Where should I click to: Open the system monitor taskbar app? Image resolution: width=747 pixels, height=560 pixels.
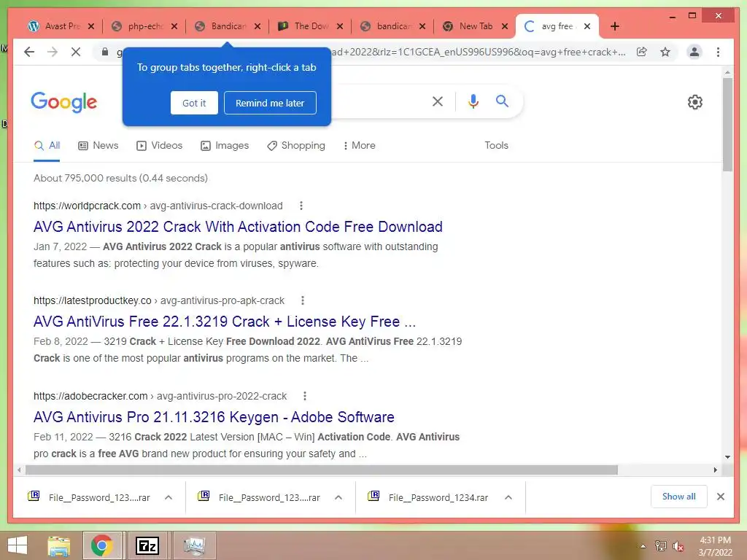point(195,545)
